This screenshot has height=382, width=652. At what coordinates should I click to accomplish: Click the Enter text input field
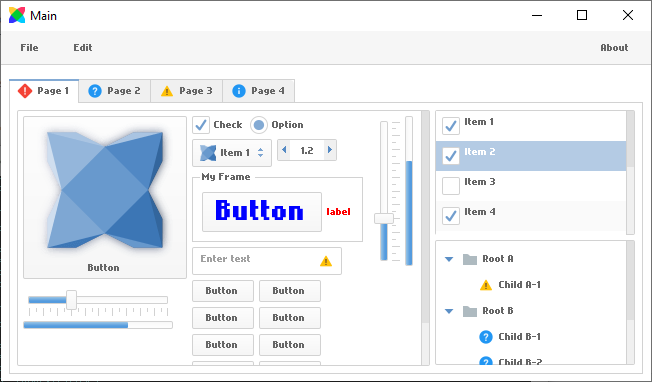point(267,261)
